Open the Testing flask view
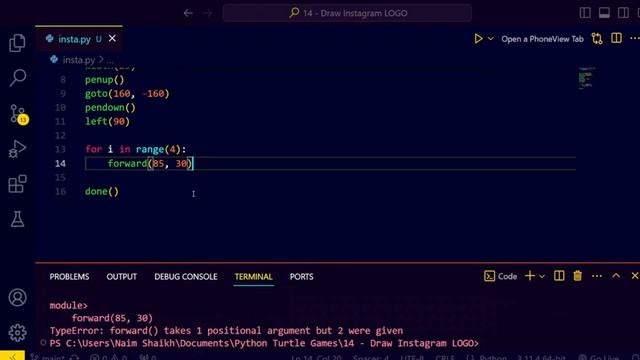The height and width of the screenshot is (360, 640). [x=18, y=219]
